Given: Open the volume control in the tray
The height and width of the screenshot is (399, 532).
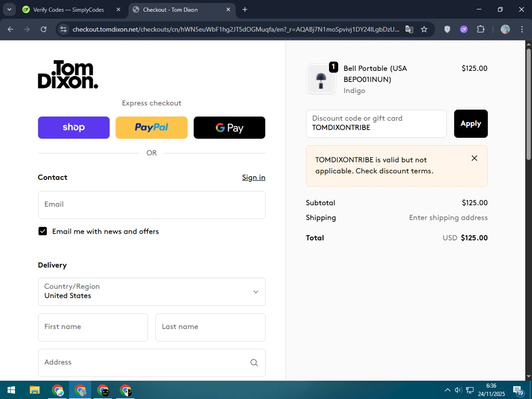Looking at the screenshot, I should click(458, 390).
